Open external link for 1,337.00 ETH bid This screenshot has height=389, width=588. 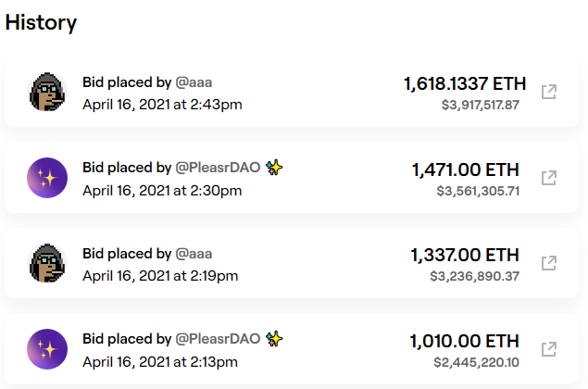click(x=548, y=263)
